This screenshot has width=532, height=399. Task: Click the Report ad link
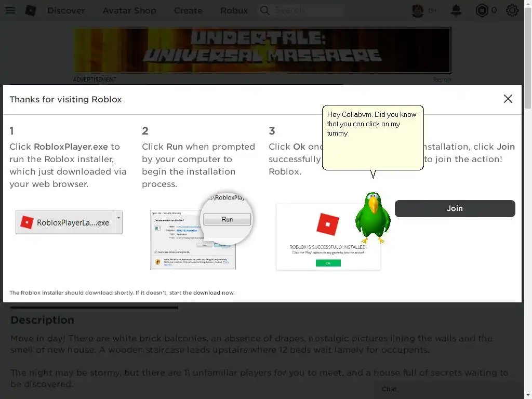[x=442, y=79]
